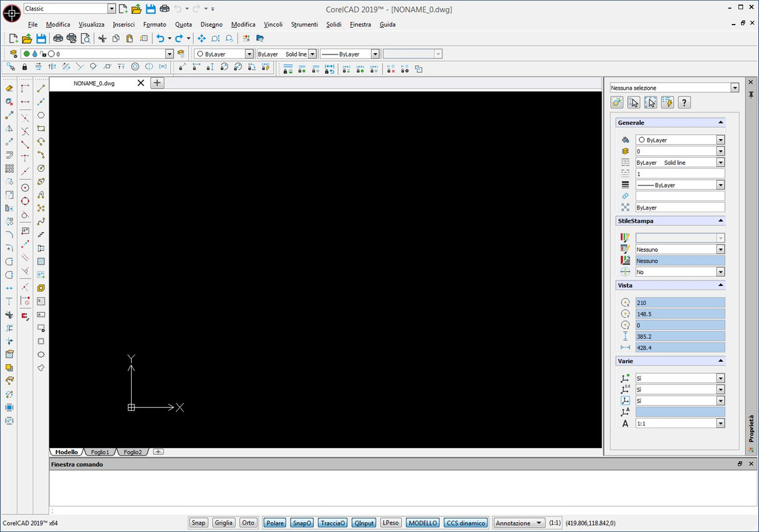Click the Cut scissors icon in main toolbar
The width and height of the screenshot is (759, 532).
click(102, 39)
